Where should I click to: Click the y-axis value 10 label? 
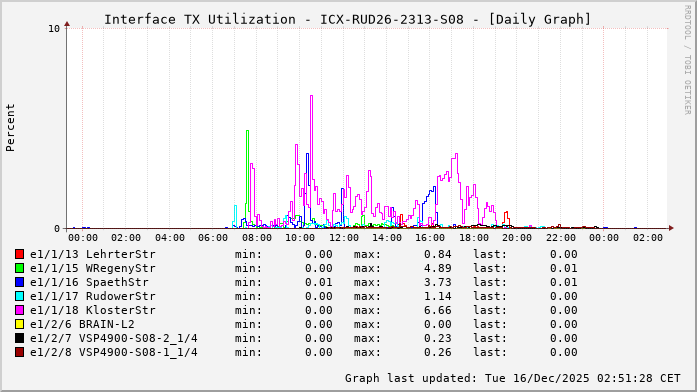[54, 29]
